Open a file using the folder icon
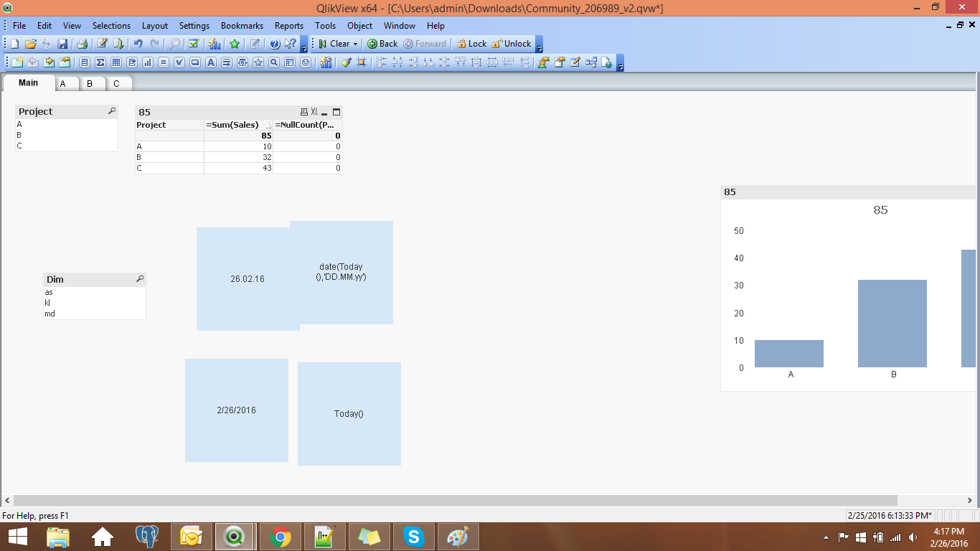The width and height of the screenshot is (980, 551). pos(30,44)
